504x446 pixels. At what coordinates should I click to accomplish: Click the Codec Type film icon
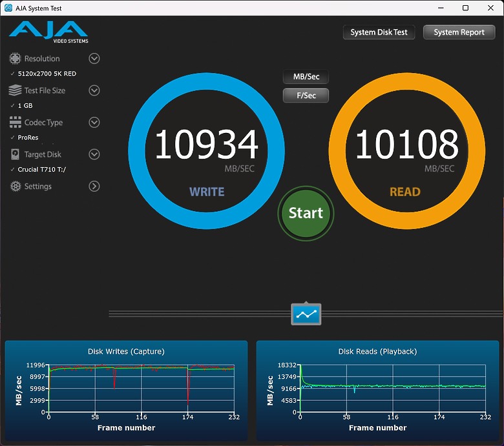pyautogui.click(x=14, y=123)
